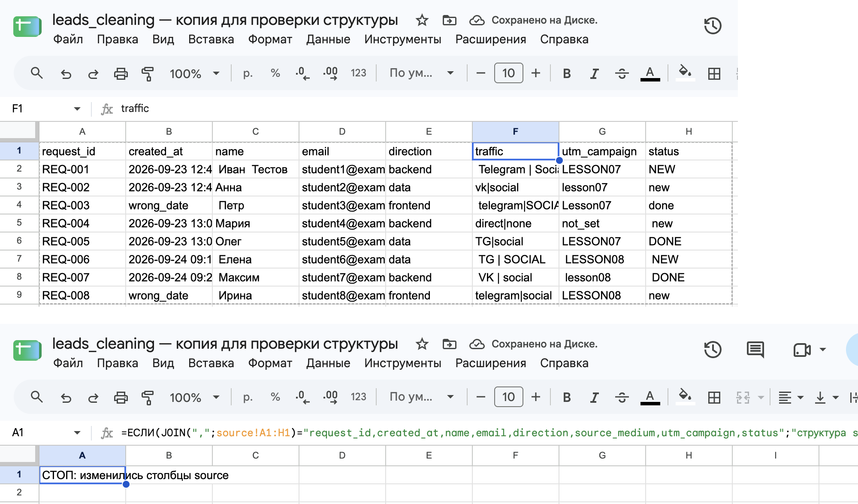The height and width of the screenshot is (504, 858).
Task: Star the document in top window title bar
Action: click(x=422, y=20)
